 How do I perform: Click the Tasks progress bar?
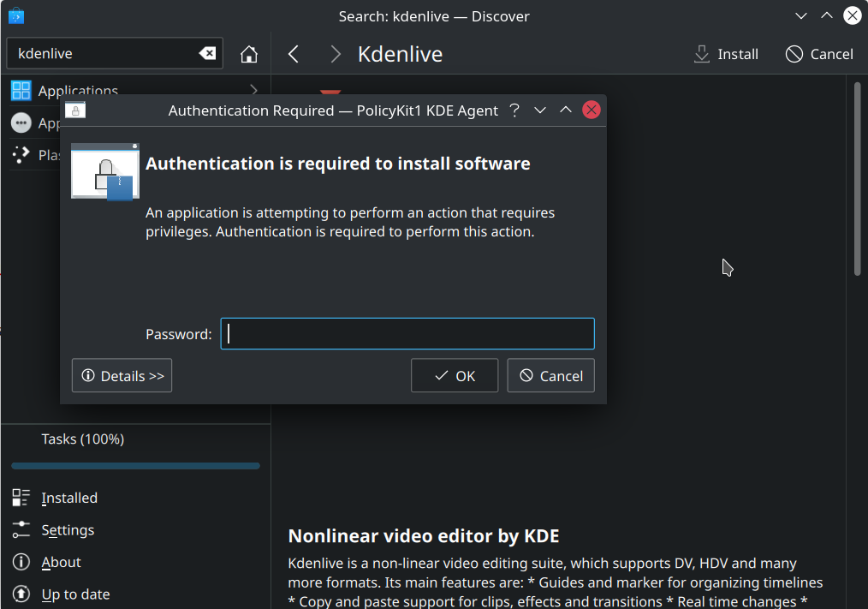pos(135,466)
